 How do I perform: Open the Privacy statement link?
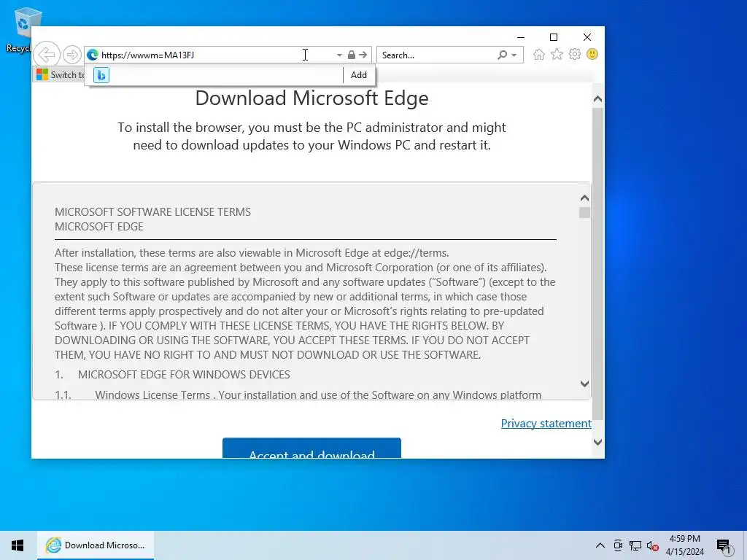pos(546,424)
